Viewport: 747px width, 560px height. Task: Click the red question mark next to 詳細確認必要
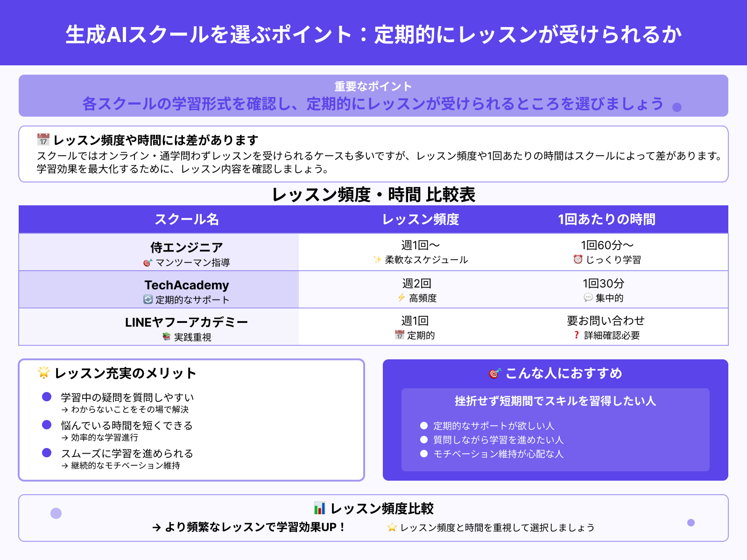(x=577, y=335)
